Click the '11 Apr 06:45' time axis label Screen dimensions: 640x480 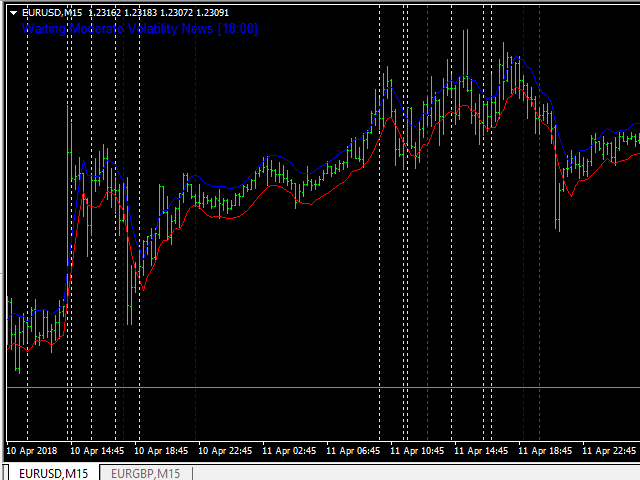click(353, 451)
